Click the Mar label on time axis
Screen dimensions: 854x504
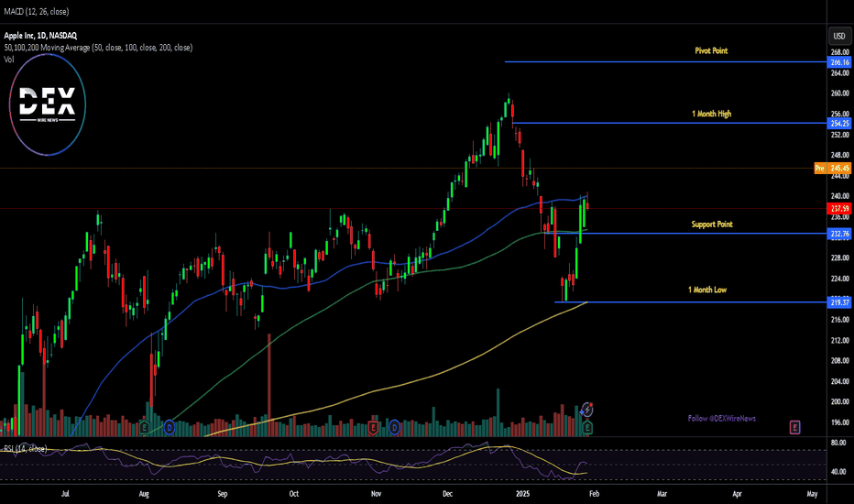(662, 494)
